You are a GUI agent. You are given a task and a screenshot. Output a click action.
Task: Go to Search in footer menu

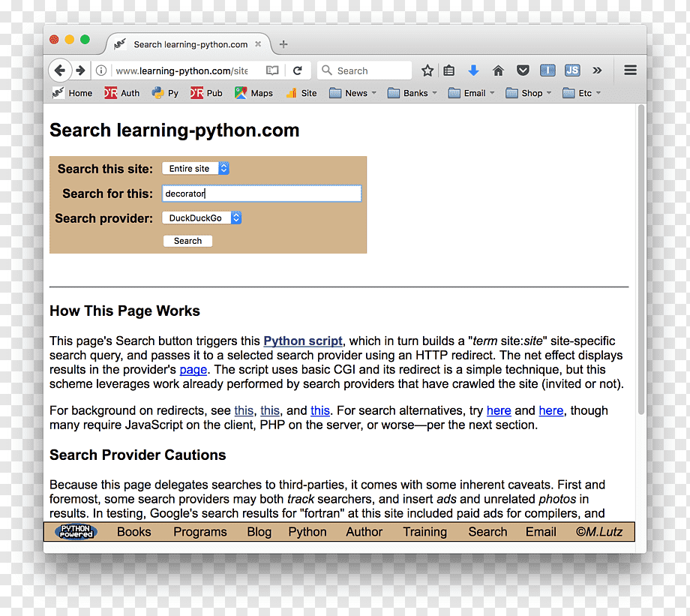coord(487,531)
